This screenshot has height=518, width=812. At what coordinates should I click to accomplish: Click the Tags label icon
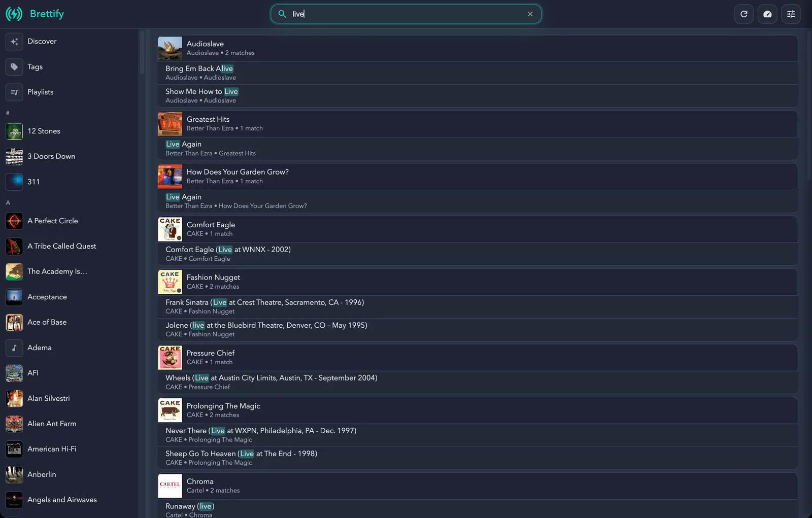click(14, 67)
